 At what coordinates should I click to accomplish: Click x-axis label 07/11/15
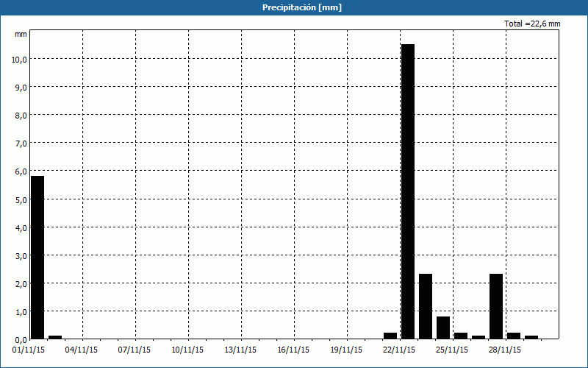click(x=135, y=350)
